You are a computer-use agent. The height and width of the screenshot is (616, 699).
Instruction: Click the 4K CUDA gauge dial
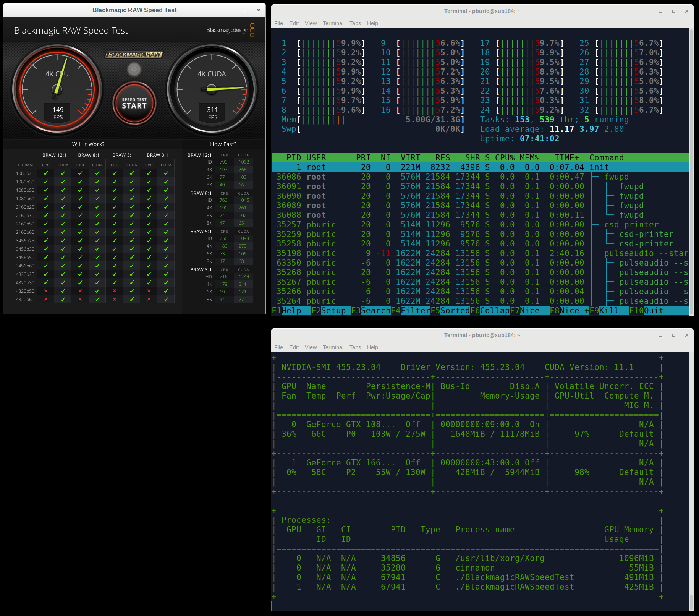[x=212, y=89]
